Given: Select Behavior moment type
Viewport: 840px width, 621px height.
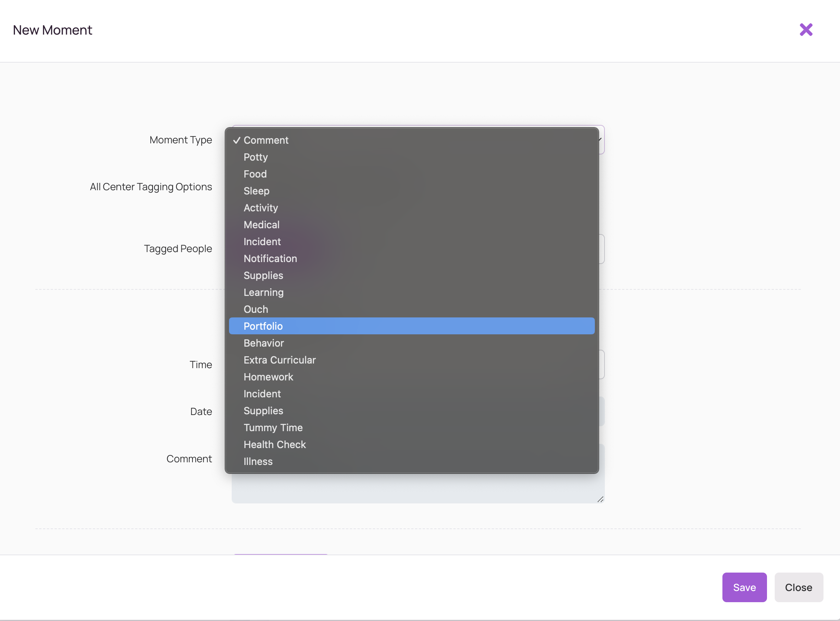Looking at the screenshot, I should pyautogui.click(x=264, y=343).
